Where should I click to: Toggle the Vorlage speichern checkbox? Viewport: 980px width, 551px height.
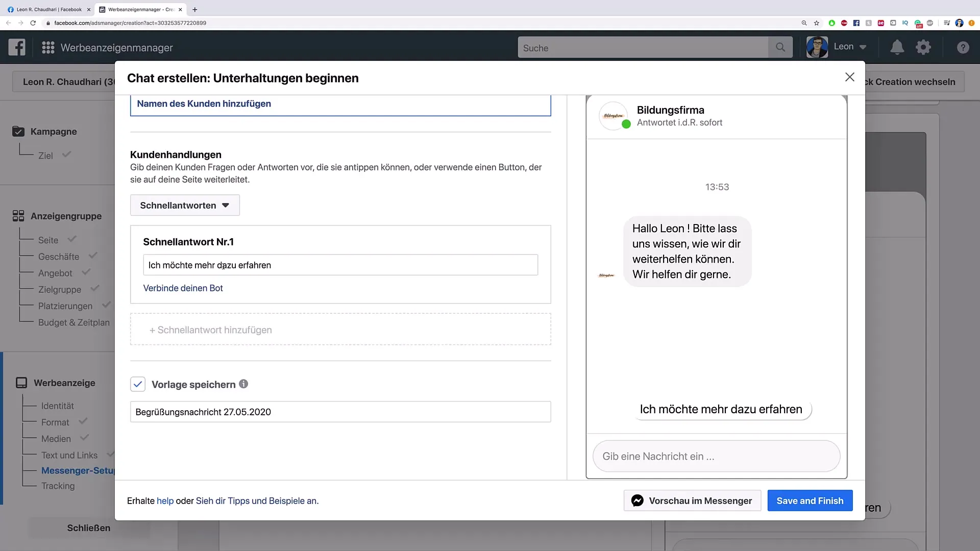(137, 384)
